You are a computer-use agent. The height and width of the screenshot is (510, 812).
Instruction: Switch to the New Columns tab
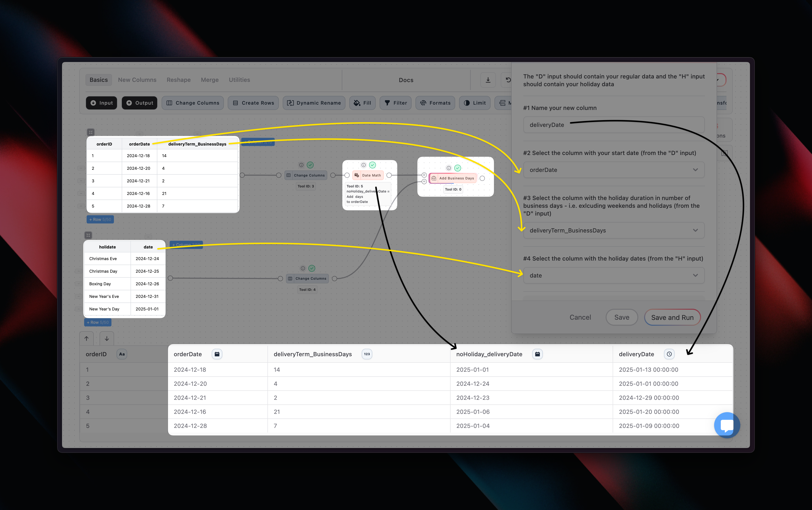coord(137,80)
